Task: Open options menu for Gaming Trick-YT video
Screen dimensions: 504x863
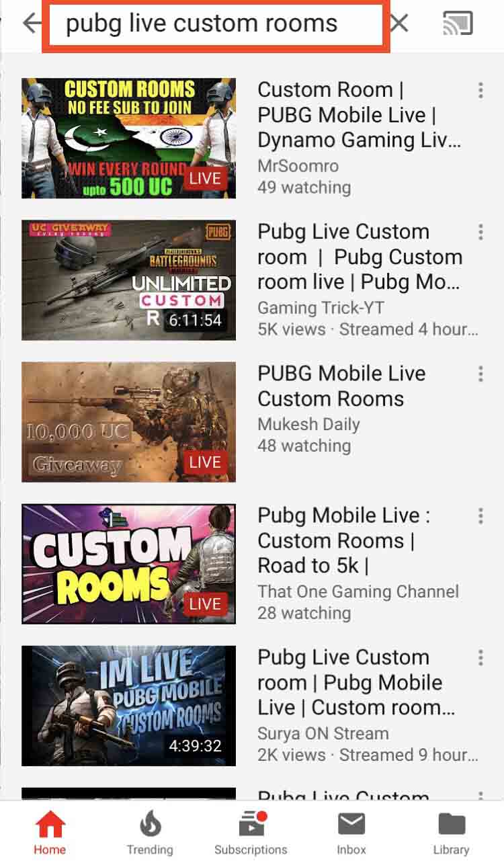Action: click(480, 232)
